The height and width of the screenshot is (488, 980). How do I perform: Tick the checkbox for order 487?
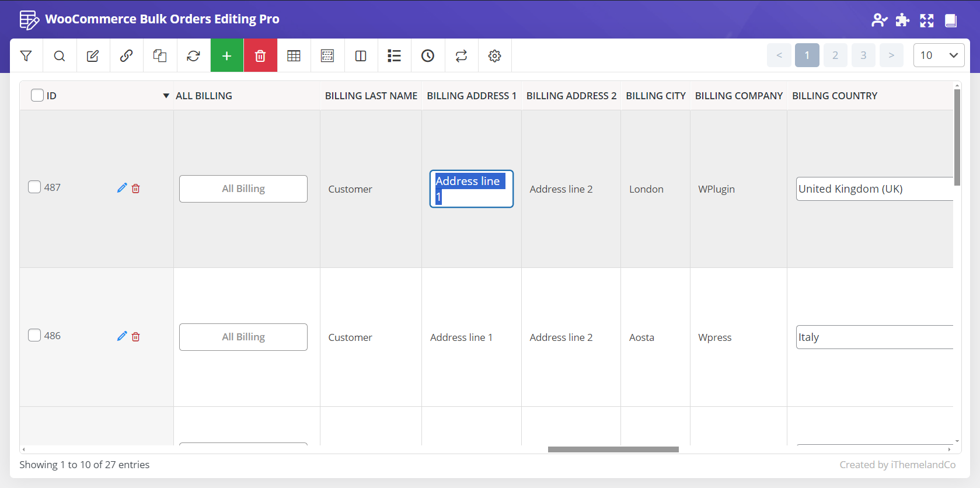pos(35,187)
